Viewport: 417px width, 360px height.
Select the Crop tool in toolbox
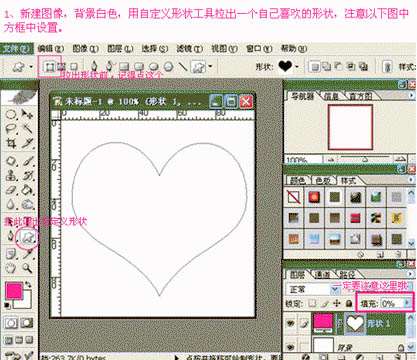11,143
